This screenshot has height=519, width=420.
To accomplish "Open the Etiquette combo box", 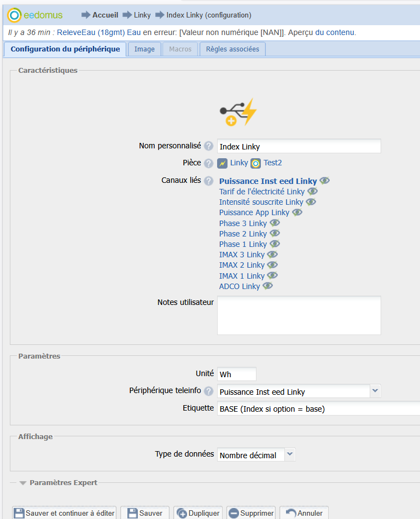I will pyautogui.click(x=318, y=408).
